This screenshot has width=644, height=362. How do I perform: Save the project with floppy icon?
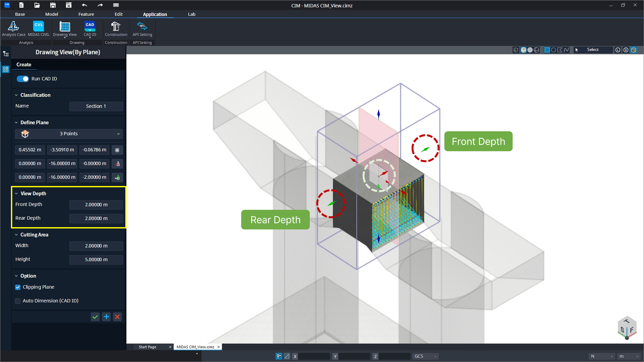[53, 5]
